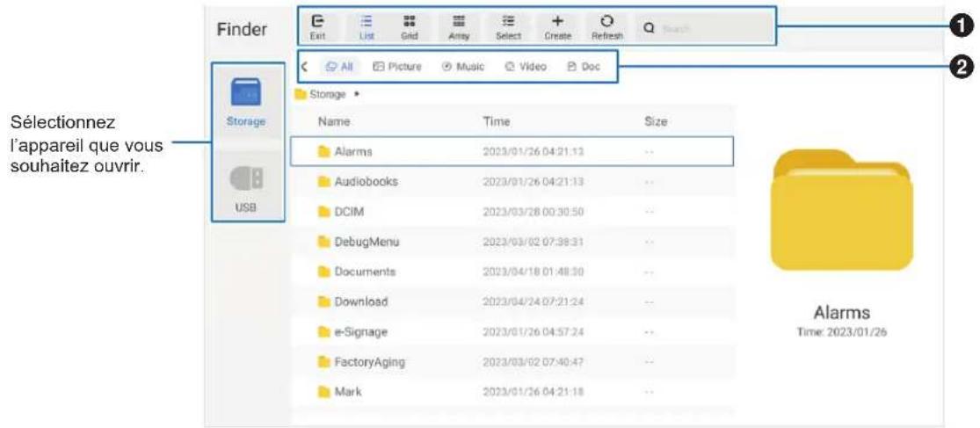
Task: Select the FactoryAging folder
Action: click(512, 362)
